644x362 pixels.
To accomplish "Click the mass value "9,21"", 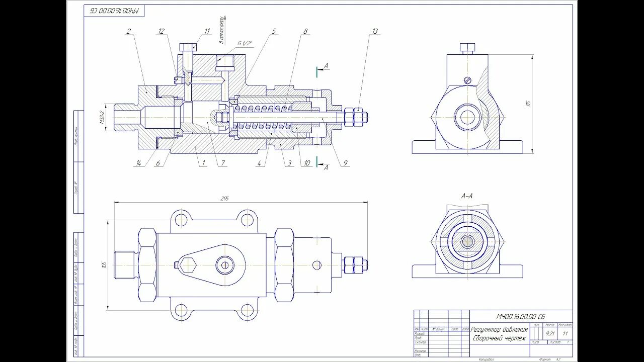I will point(549,333).
